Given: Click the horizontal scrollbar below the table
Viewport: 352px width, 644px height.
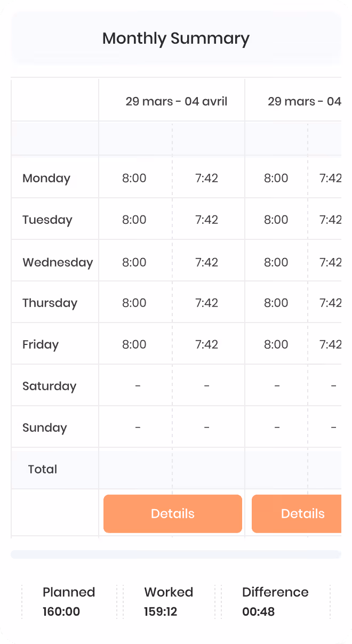Looking at the screenshot, I should coord(176,554).
